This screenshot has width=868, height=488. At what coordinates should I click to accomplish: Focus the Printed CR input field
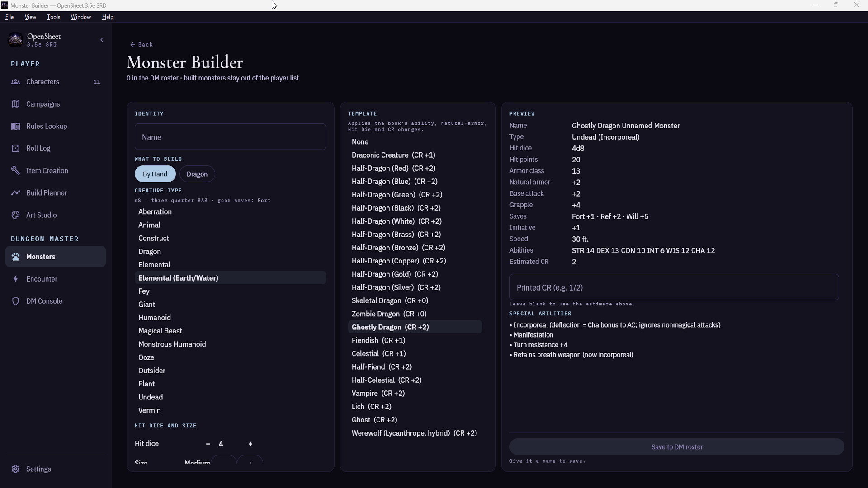(x=674, y=287)
